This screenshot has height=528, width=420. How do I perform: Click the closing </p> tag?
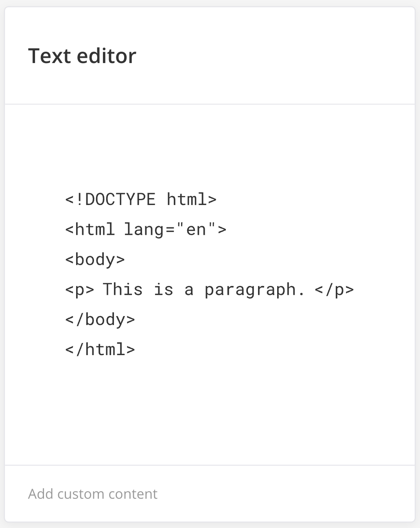(x=334, y=290)
